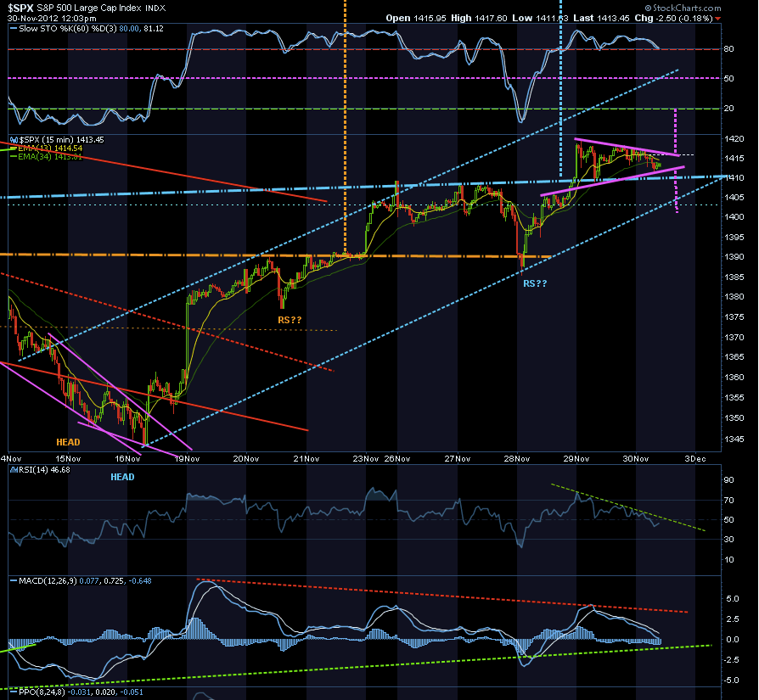The height and width of the screenshot is (700, 759).
Task: Click the 19Nov date on time axis
Action: point(187,458)
